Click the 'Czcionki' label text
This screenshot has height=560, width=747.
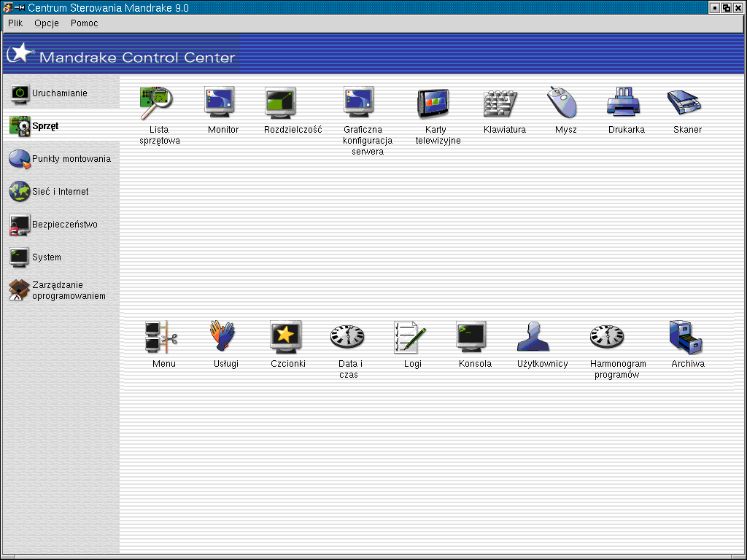(288, 364)
